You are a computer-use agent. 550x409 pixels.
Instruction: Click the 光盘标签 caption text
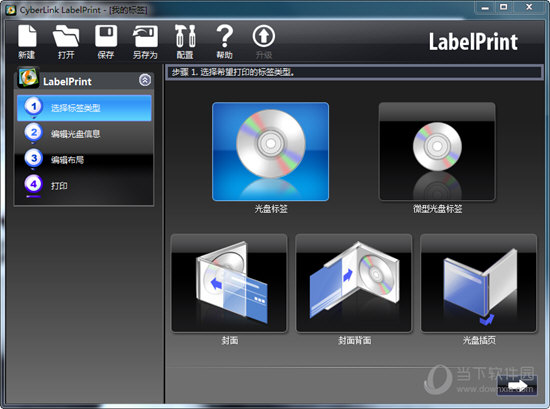[271, 209]
